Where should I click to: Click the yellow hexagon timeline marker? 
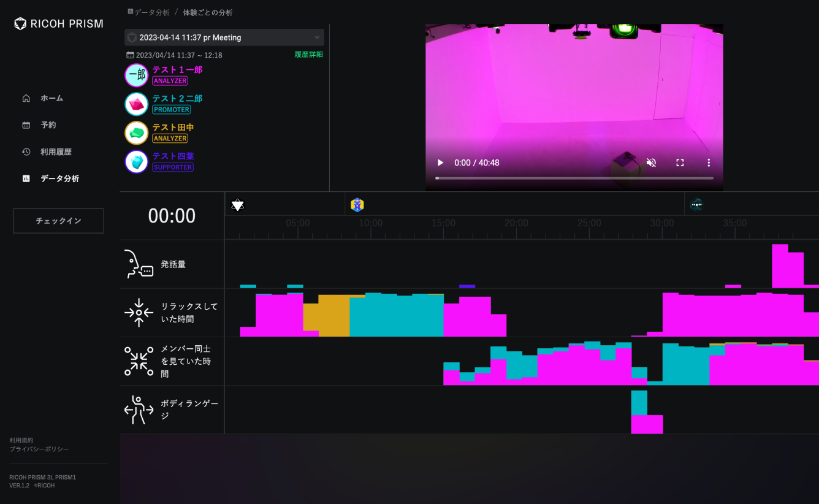357,205
